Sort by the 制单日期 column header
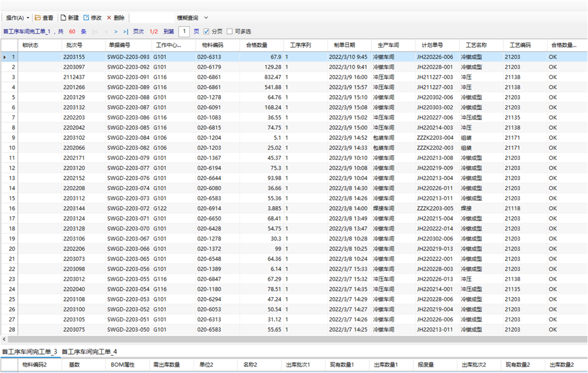 345,45
